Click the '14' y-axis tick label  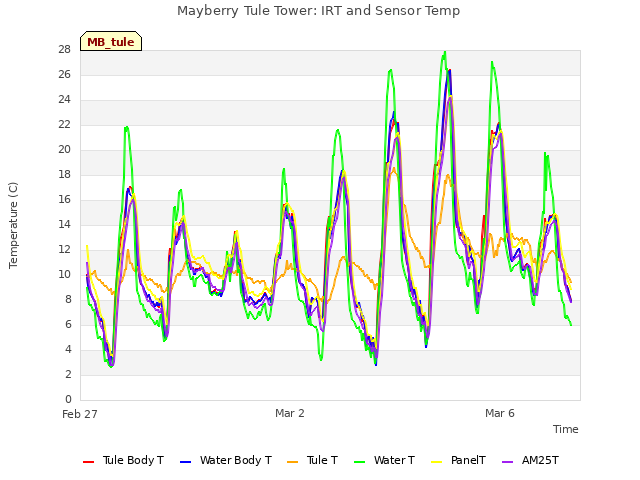coord(64,224)
